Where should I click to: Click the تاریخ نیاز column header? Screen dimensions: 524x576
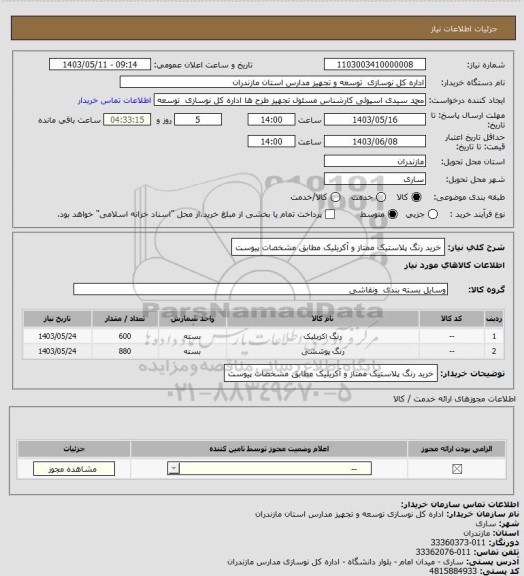pos(57,319)
